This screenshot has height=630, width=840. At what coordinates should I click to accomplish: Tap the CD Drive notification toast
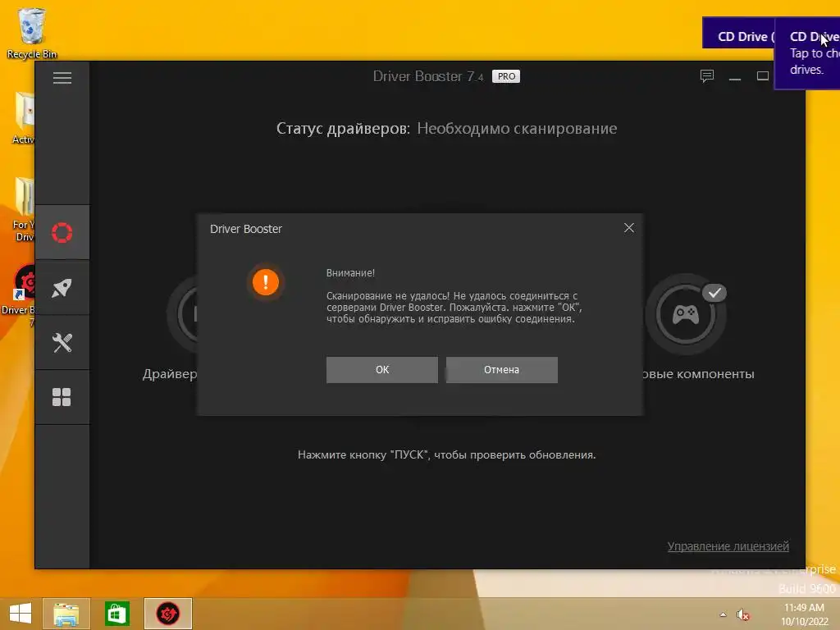(x=807, y=52)
